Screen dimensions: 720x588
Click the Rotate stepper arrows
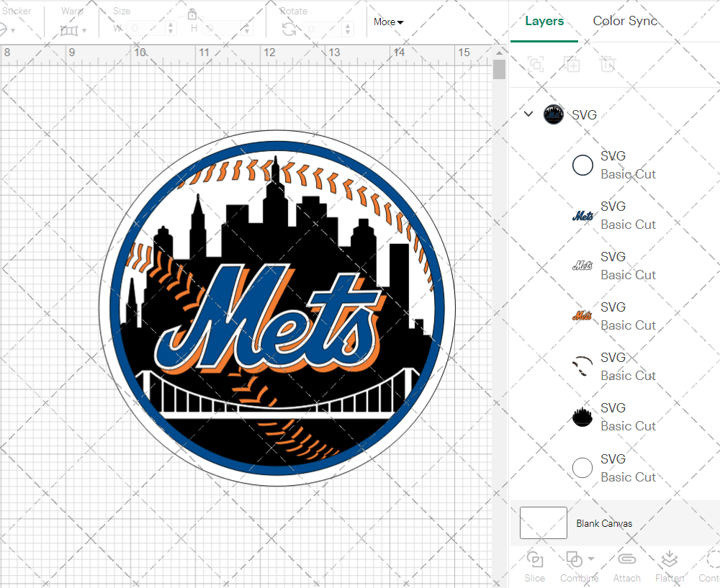coord(348,29)
